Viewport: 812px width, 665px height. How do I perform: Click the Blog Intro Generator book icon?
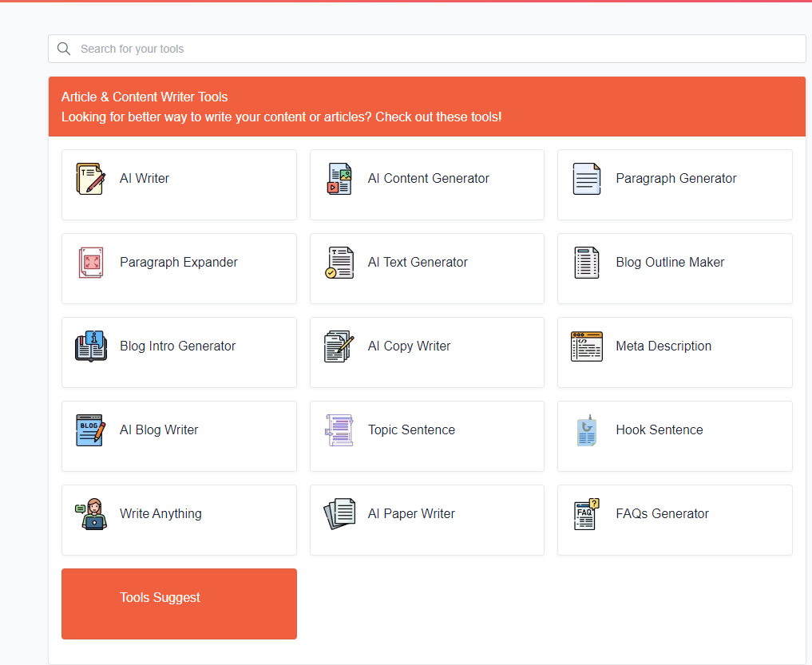(x=91, y=346)
